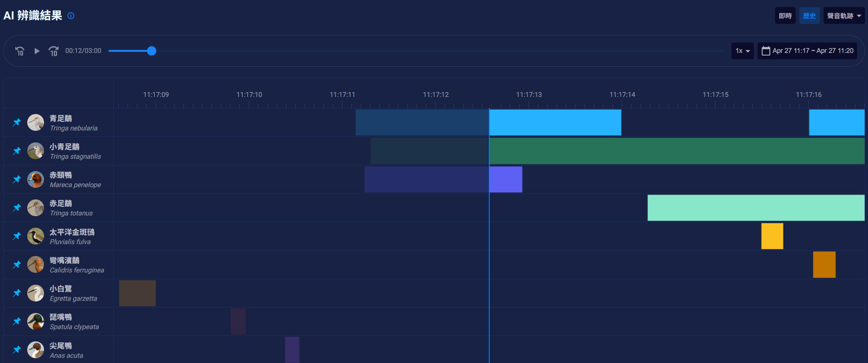Skip forward 10 seconds
This screenshot has width=868, height=363.
(x=53, y=51)
